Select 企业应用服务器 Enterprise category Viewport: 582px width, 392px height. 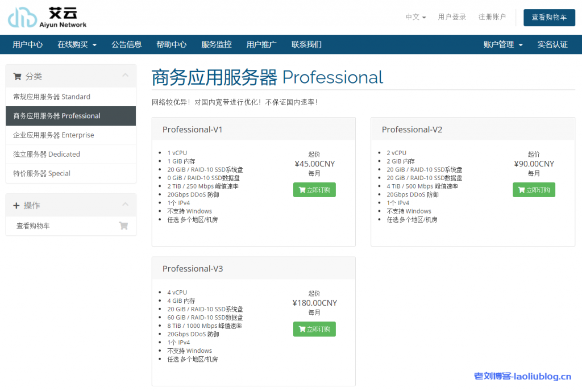pyautogui.click(x=53, y=135)
